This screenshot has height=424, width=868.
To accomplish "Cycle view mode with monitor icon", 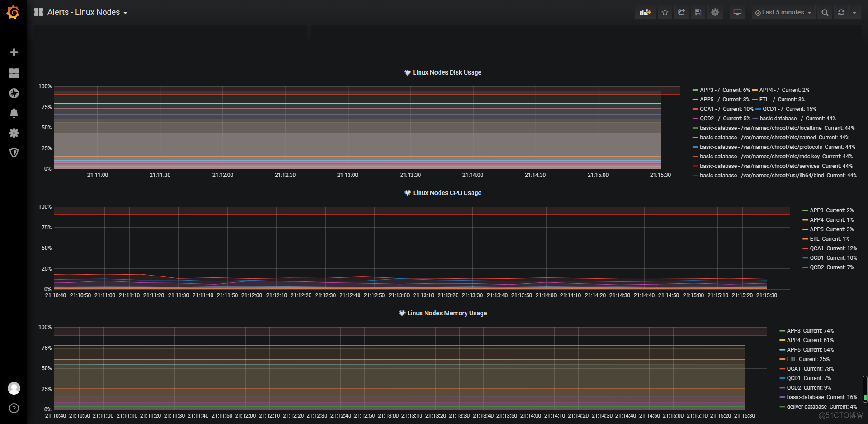I will (737, 13).
